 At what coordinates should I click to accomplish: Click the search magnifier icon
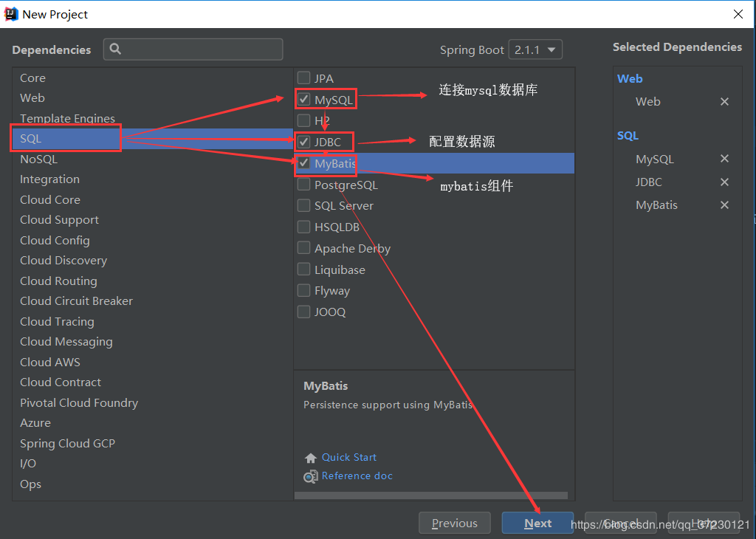point(115,49)
